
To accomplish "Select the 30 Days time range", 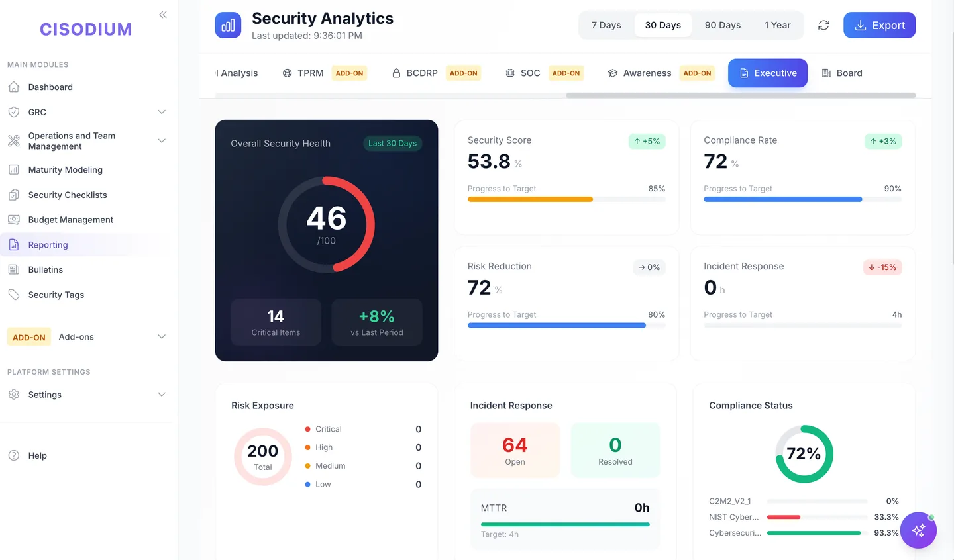I will pos(662,25).
